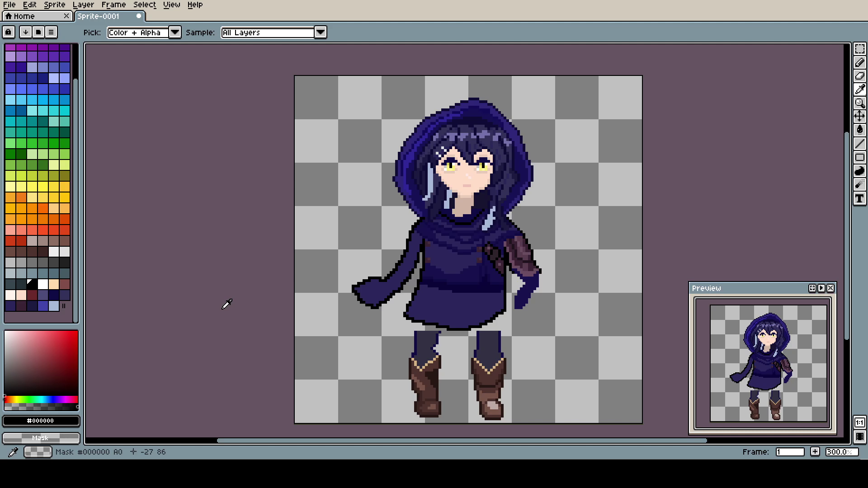The height and width of the screenshot is (488, 868).
Task: Pick the bright yellow palette swatch
Action: pyautogui.click(x=43, y=187)
